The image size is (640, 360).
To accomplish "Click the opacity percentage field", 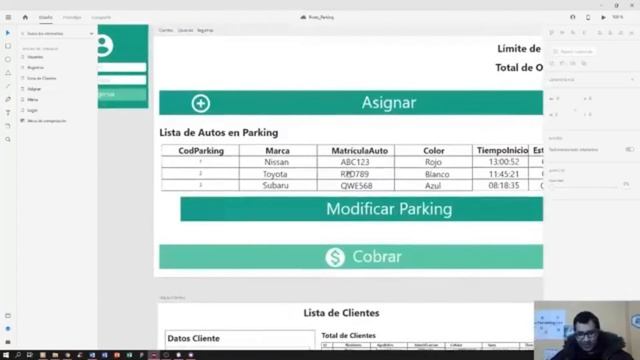I will point(627,184).
